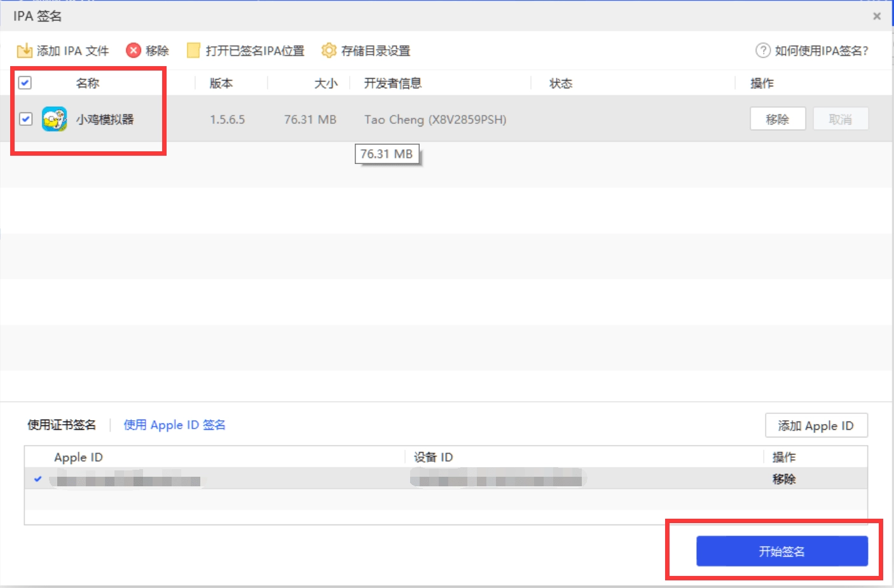Image resolution: width=894 pixels, height=588 pixels.
Task: Toggle the select-all checkbox in header
Action: [25, 83]
